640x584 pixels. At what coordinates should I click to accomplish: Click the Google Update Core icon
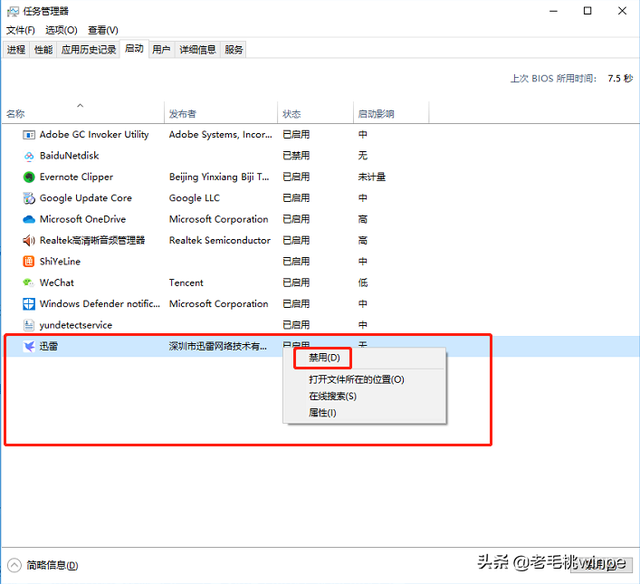click(29, 198)
